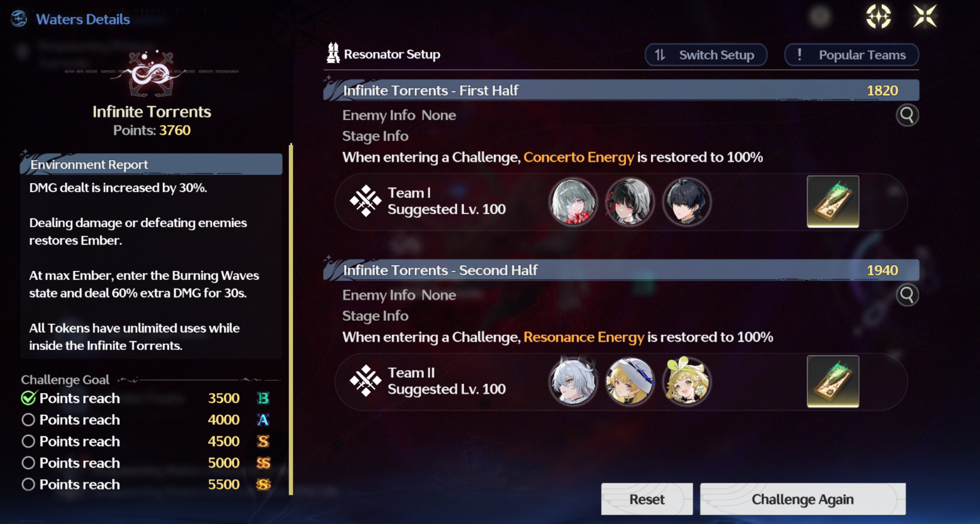The image size is (980, 524).
Task: Close Waters Details with the X icon
Action: [925, 16]
